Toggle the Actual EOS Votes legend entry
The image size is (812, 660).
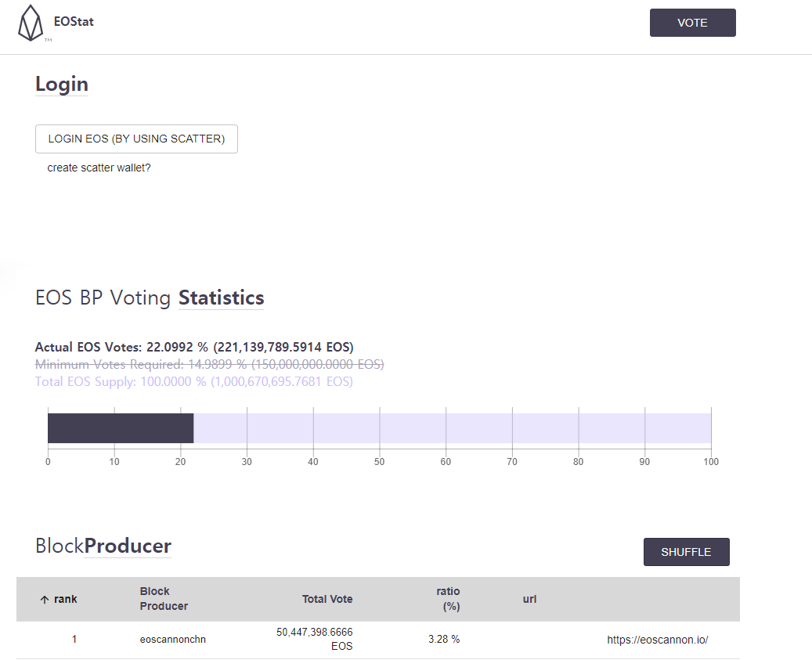(x=194, y=347)
